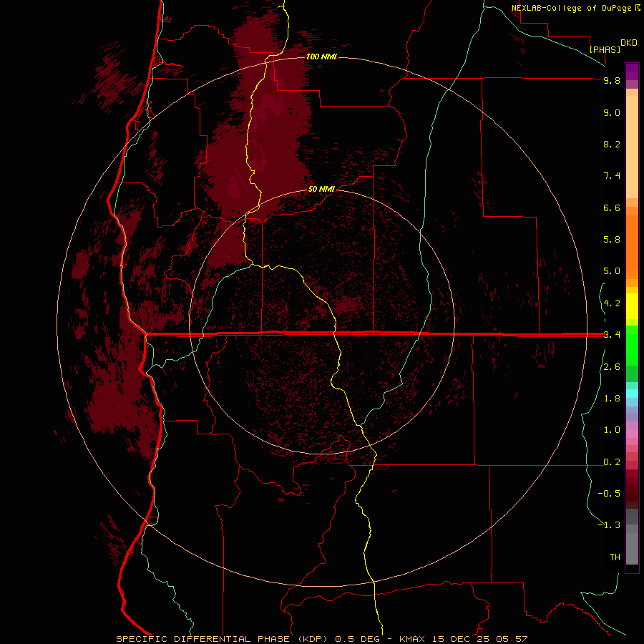Viewport: 644px width, 644px height.
Task: Click the gray color bar segment at the bottom
Action: click(632, 548)
